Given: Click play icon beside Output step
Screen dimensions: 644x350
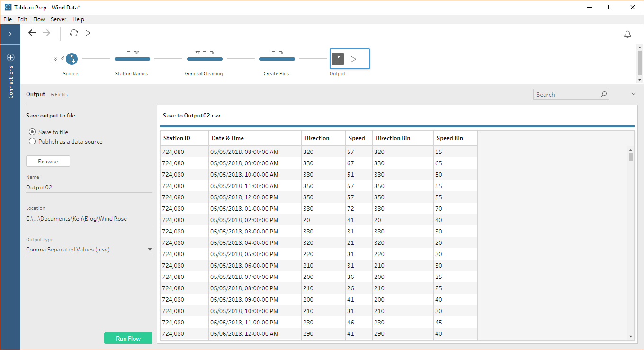Looking at the screenshot, I should [x=353, y=59].
